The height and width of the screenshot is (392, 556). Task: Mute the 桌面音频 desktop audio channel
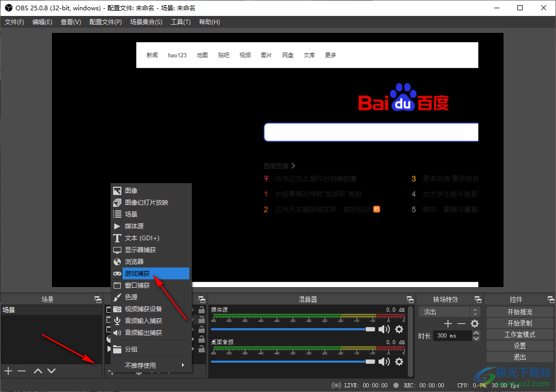[384, 362]
